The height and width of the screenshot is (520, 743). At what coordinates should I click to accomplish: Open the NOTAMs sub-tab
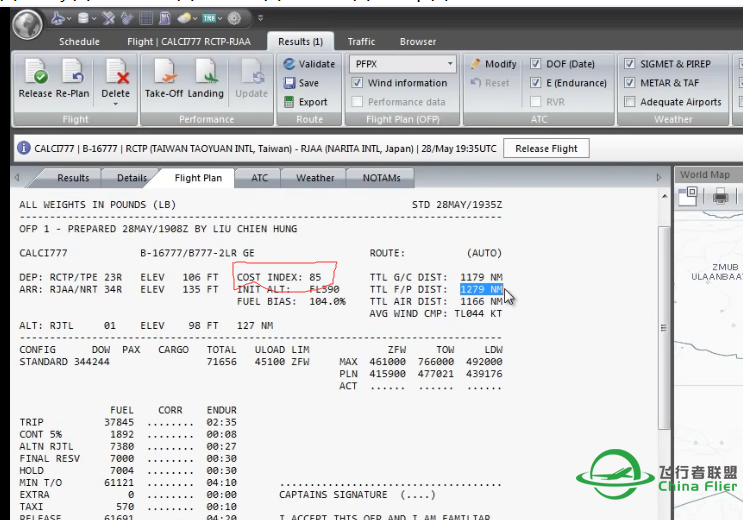[x=381, y=178]
